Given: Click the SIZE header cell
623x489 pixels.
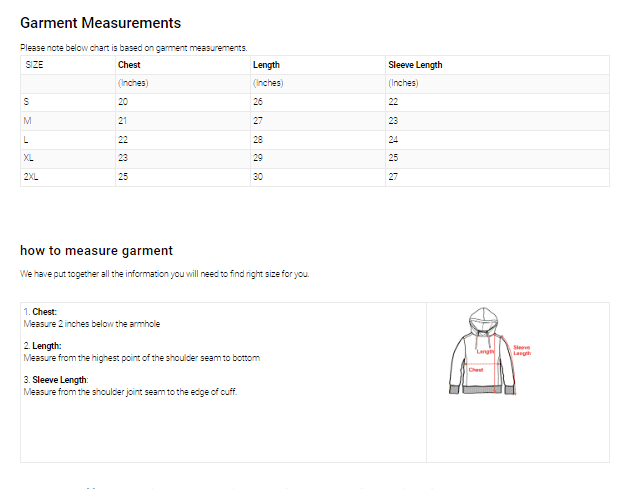Looking at the screenshot, I should click(34, 65).
